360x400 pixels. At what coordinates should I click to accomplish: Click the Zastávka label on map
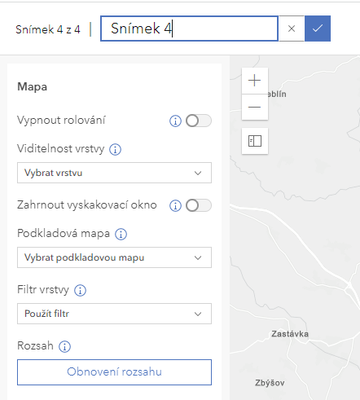coord(290,334)
